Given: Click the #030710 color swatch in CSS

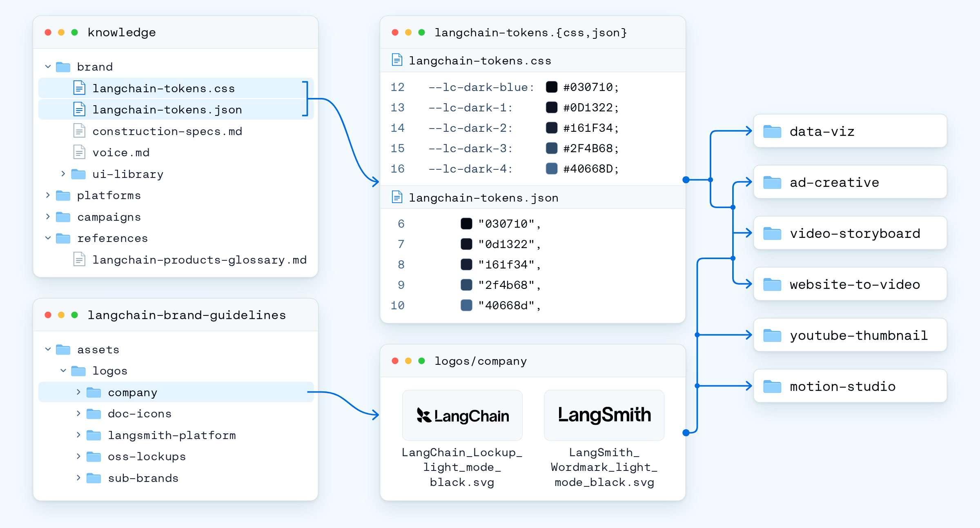Looking at the screenshot, I should [x=552, y=87].
